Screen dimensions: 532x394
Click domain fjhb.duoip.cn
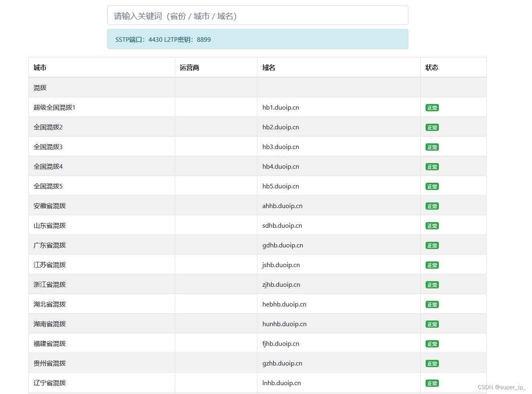pos(281,343)
